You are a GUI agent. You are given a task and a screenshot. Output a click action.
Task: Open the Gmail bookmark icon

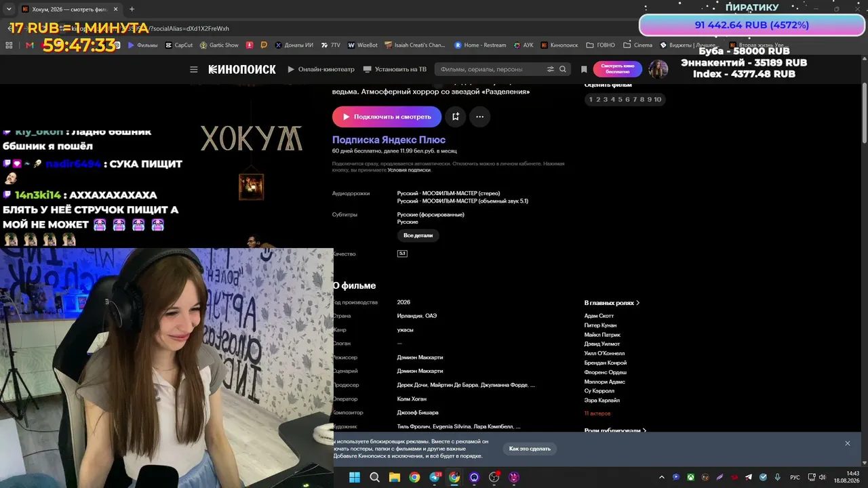(29, 45)
